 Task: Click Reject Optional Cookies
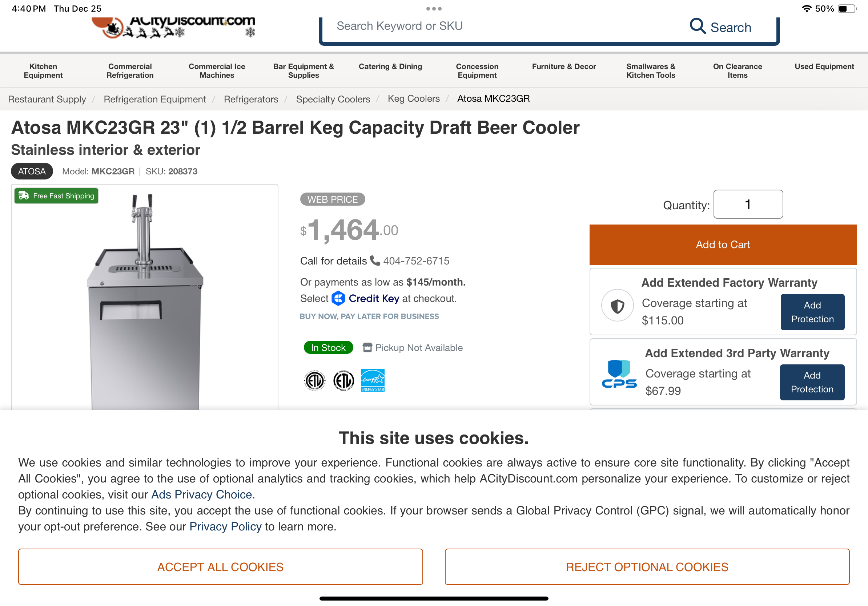pos(647,567)
